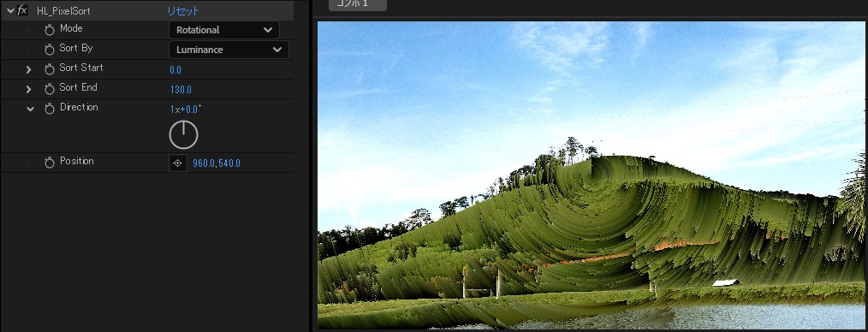Image resolution: width=868 pixels, height=332 pixels.
Task: Select the コンポ 1 composition tab
Action: (358, 4)
